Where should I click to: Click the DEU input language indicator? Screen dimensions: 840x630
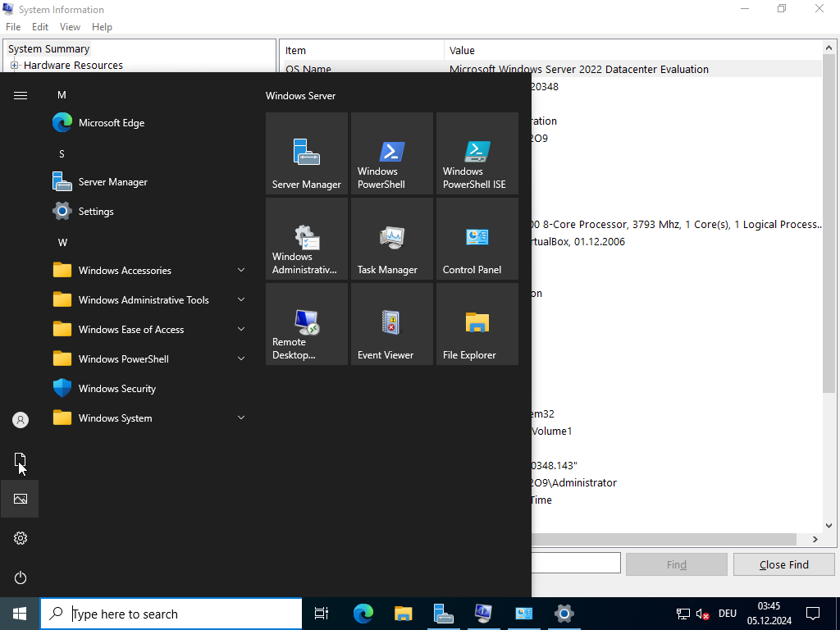727,614
